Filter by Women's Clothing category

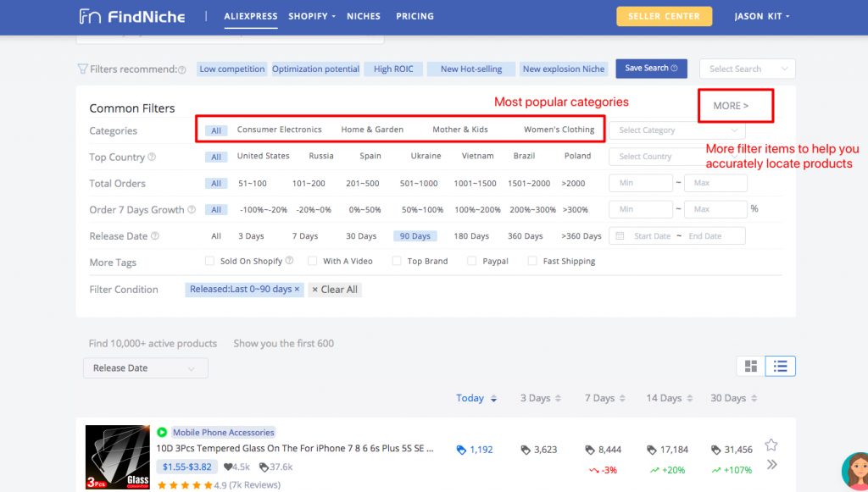(x=559, y=130)
